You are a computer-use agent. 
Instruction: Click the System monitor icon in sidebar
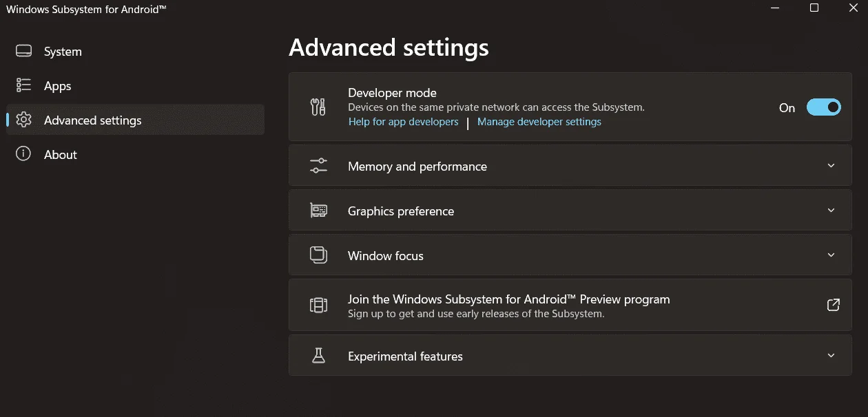tap(24, 51)
